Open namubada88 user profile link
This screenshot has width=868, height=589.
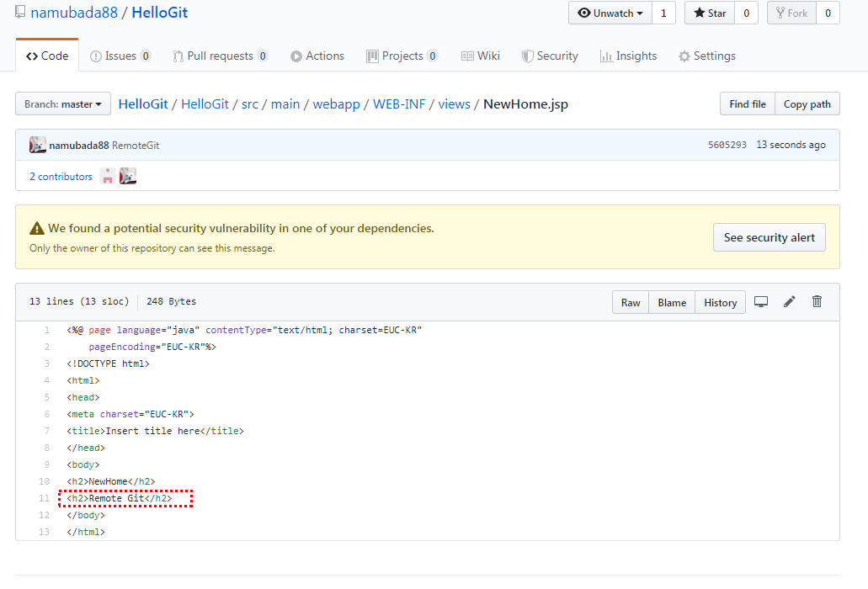coord(74,12)
